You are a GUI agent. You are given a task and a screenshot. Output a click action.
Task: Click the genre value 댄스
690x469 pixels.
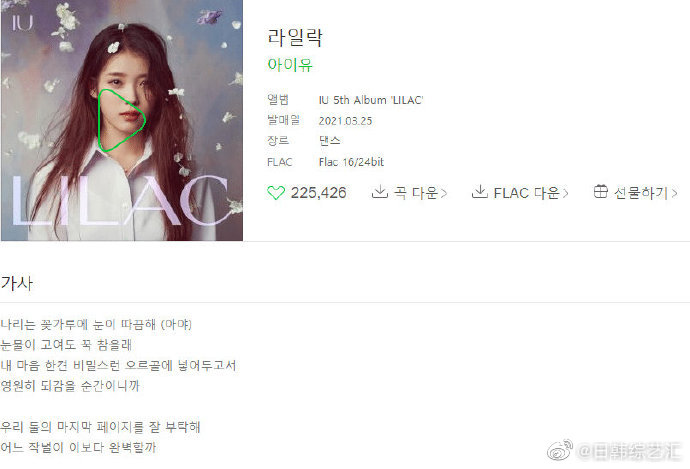click(x=330, y=141)
